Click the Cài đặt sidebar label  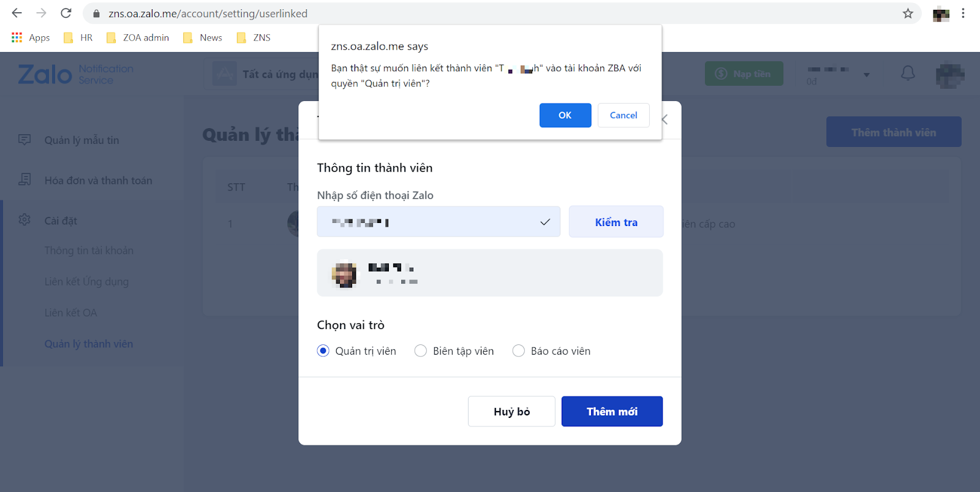61,221
